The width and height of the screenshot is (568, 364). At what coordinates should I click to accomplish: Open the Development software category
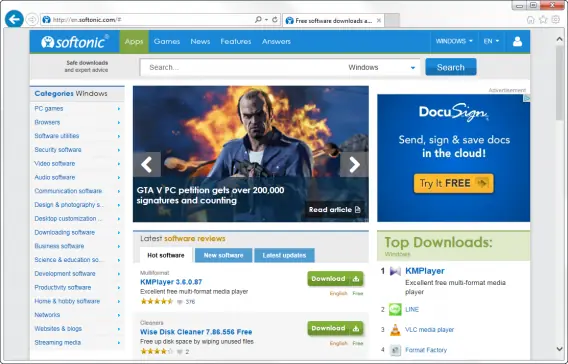[x=65, y=274]
